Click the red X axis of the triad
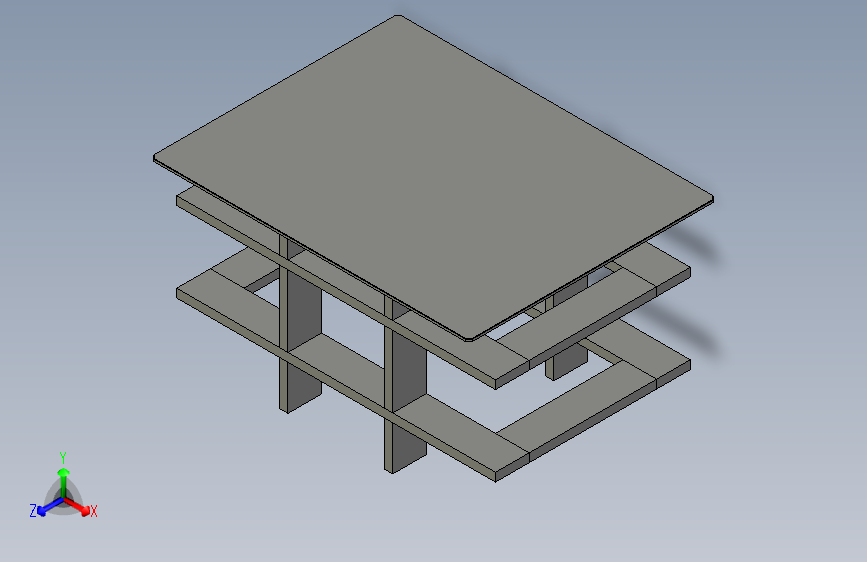 click(77, 506)
